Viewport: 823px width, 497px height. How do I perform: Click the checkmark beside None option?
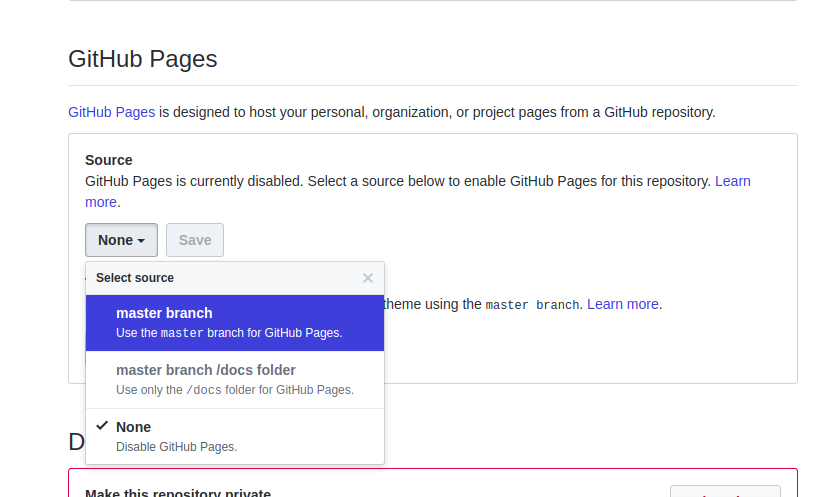[101, 426]
